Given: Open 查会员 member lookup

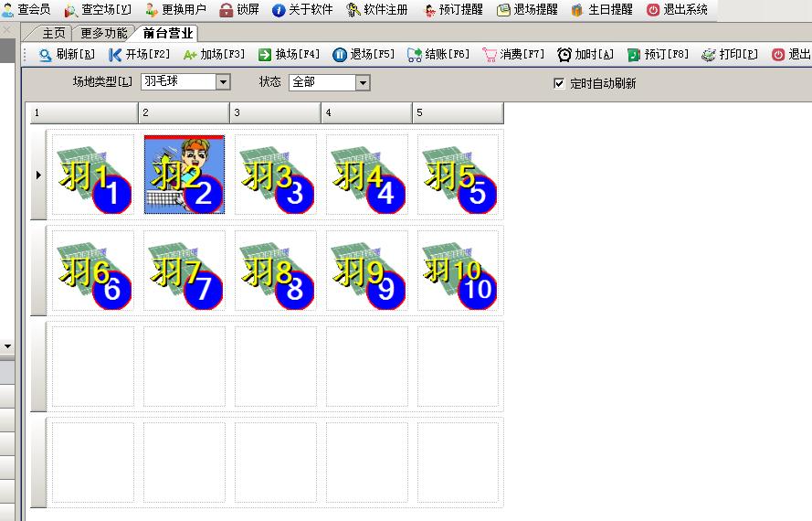Looking at the screenshot, I should (x=26, y=9).
